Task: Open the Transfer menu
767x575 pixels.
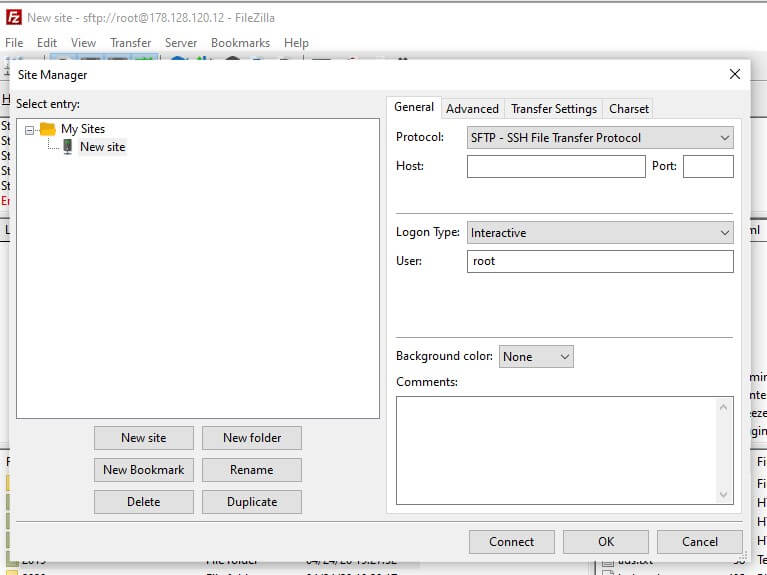Action: (x=131, y=43)
